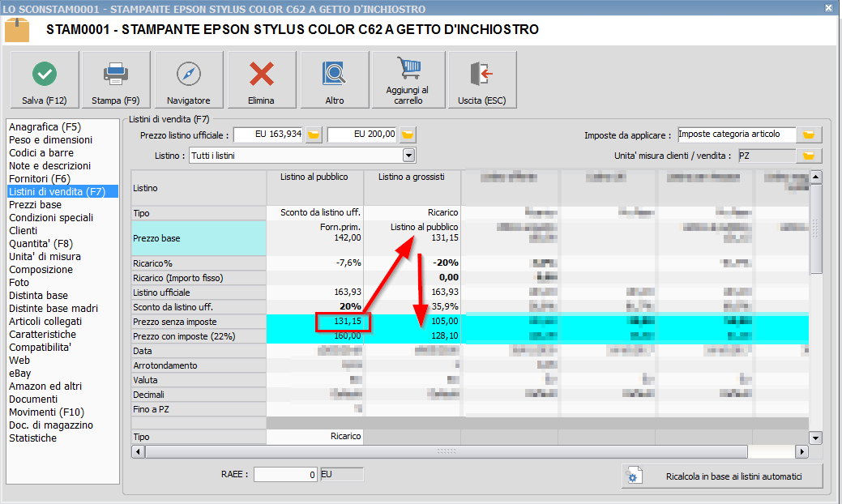Image resolution: width=842 pixels, height=504 pixels.
Task: Click the Prezzo base row label
Action: tap(199, 238)
